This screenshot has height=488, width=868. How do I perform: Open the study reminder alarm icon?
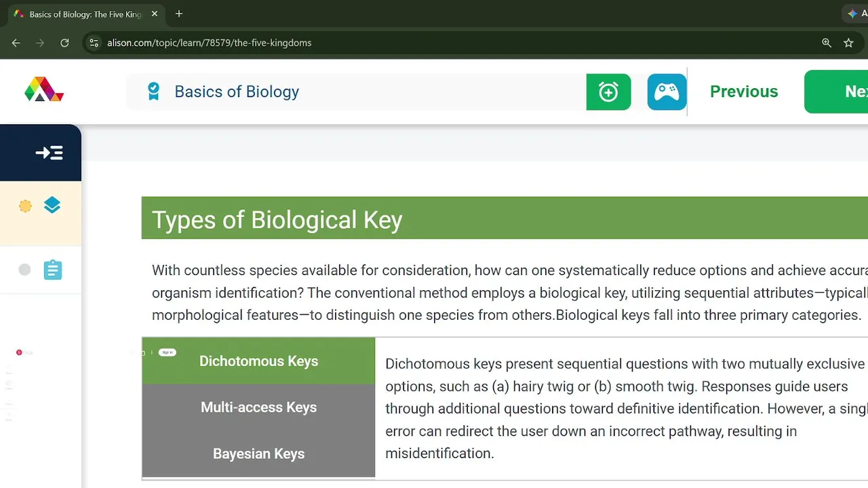tap(608, 92)
